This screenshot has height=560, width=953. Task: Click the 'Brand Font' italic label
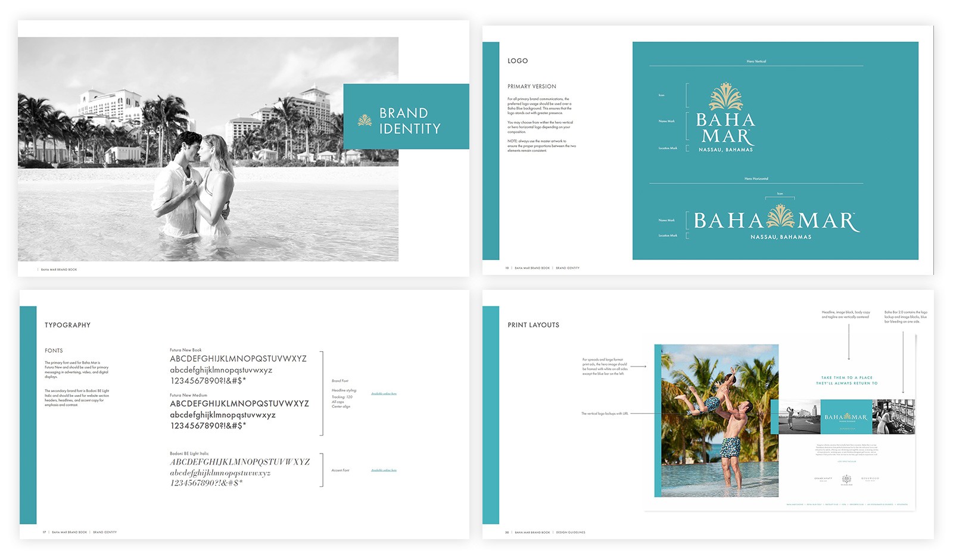(340, 381)
